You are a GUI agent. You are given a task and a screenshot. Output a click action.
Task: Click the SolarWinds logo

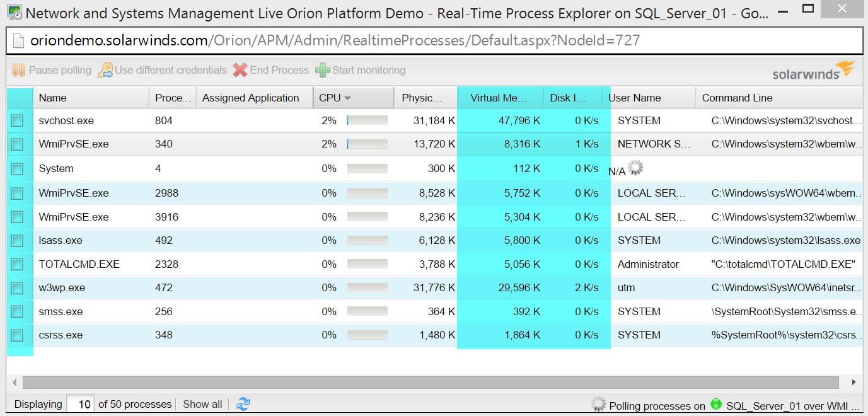tap(814, 71)
